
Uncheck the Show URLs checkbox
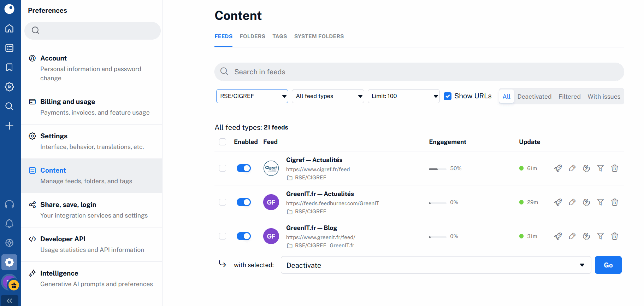point(448,96)
